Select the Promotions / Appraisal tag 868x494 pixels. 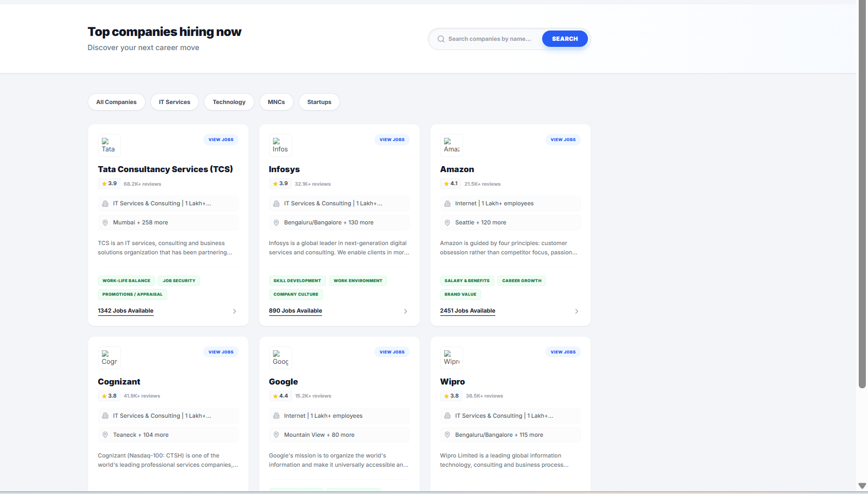(132, 295)
